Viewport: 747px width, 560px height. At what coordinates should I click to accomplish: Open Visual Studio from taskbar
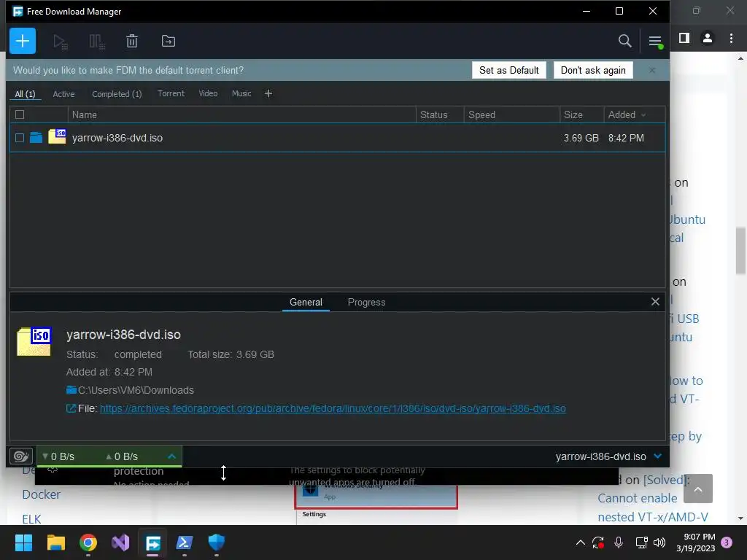point(120,542)
